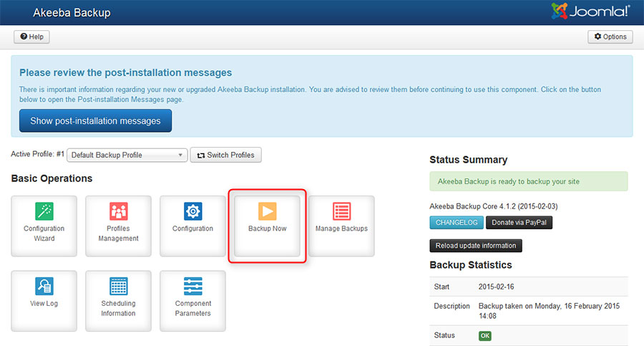644x346 pixels.
Task: Click Switch Profiles
Action: [225, 155]
